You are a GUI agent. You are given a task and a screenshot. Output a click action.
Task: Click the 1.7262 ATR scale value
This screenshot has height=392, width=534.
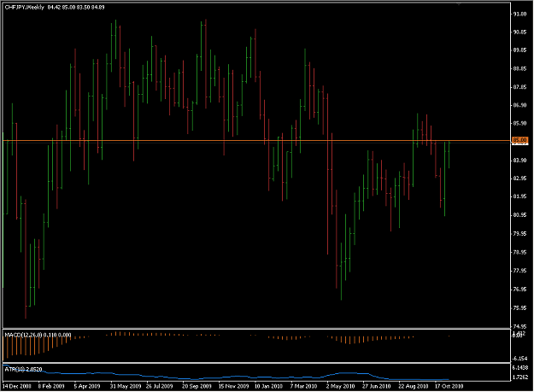(x=520, y=377)
